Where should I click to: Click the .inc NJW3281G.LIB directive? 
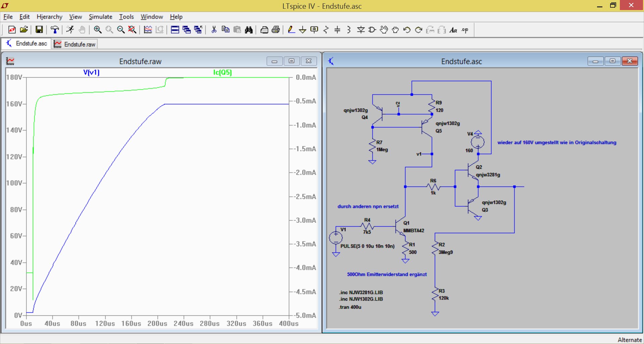361,292
